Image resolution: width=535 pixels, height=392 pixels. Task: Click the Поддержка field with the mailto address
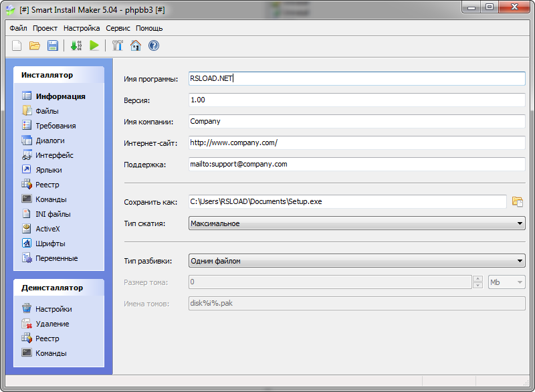tap(356, 164)
